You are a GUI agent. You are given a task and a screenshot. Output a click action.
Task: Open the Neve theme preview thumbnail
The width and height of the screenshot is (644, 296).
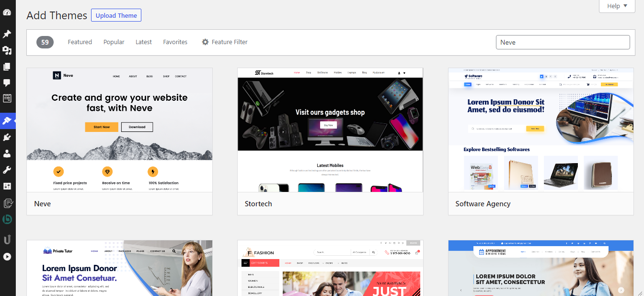point(119,130)
